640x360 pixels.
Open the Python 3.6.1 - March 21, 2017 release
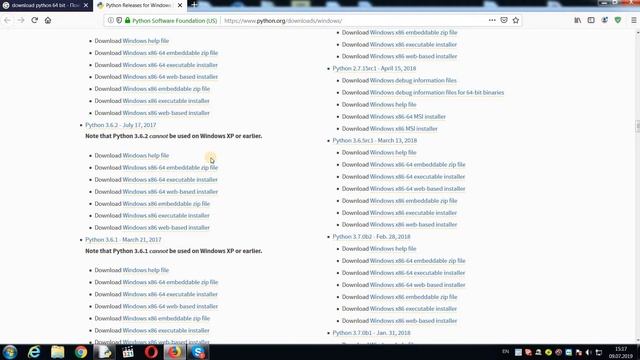[x=123, y=240]
